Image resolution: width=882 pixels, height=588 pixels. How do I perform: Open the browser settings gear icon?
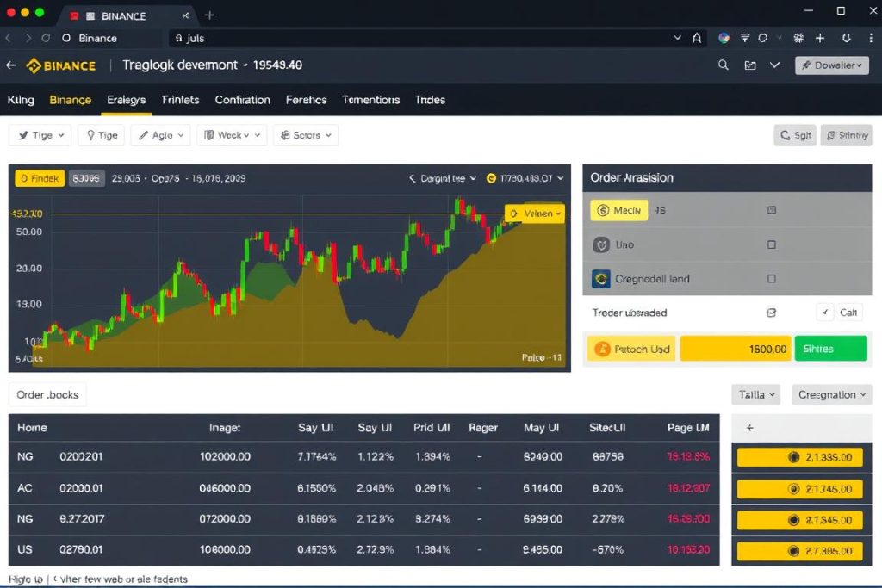pos(798,38)
